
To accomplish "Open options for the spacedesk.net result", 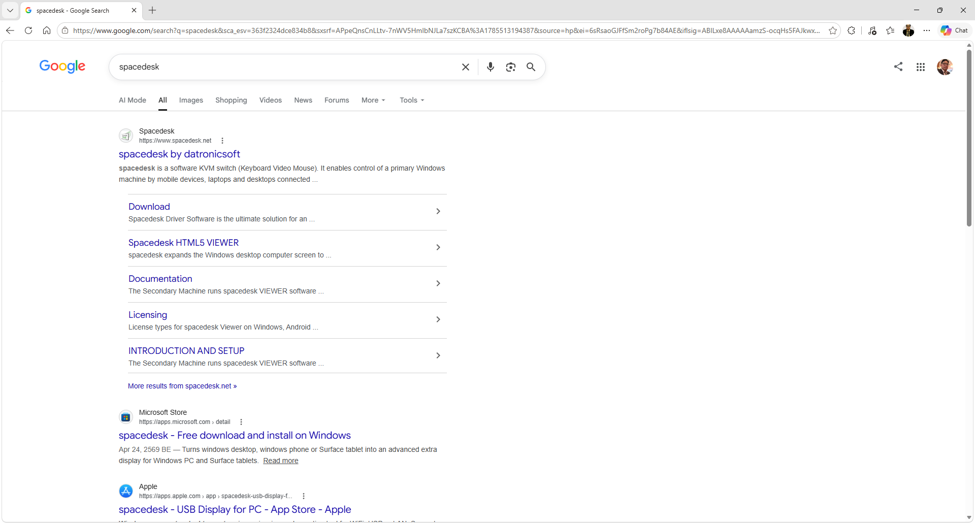I will (x=222, y=141).
